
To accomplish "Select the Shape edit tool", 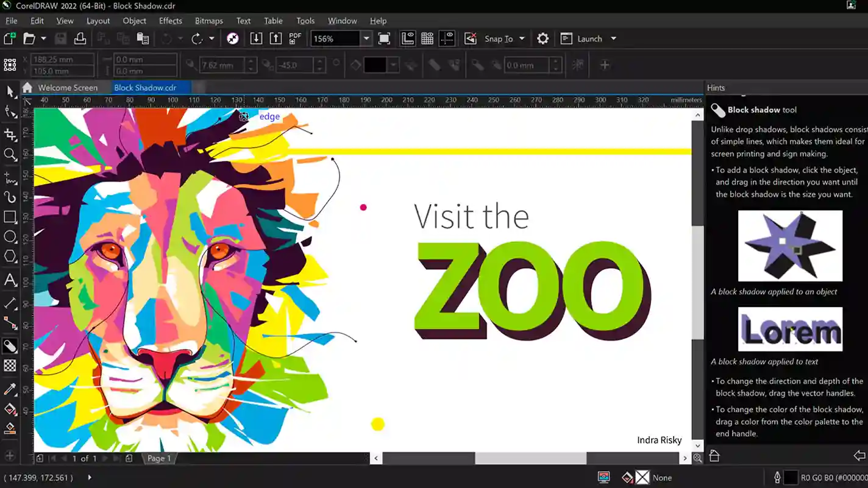I will tap(10, 111).
